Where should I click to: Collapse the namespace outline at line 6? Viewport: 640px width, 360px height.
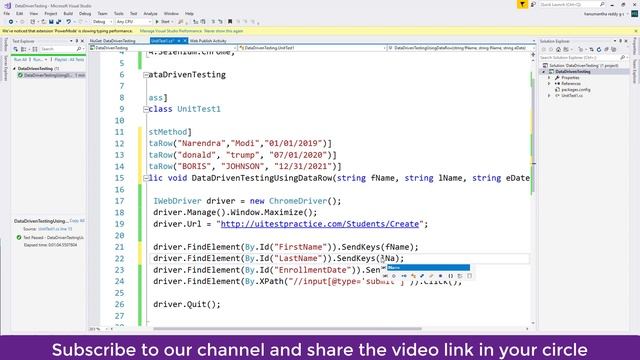[x=146, y=75]
